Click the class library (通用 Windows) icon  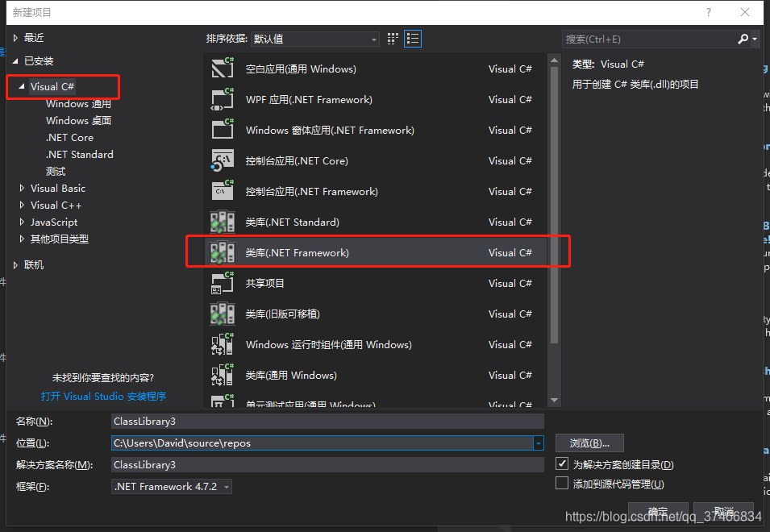click(223, 375)
